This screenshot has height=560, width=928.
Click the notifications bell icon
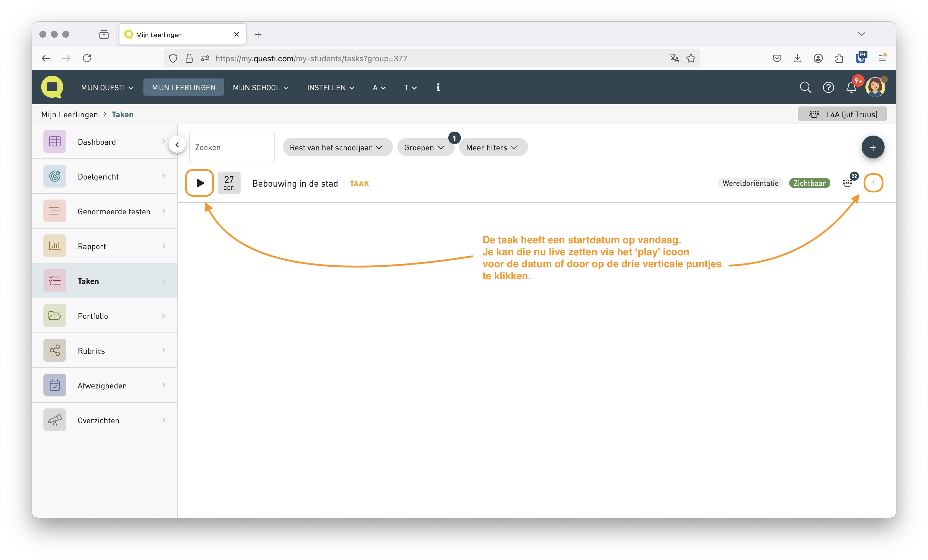851,88
